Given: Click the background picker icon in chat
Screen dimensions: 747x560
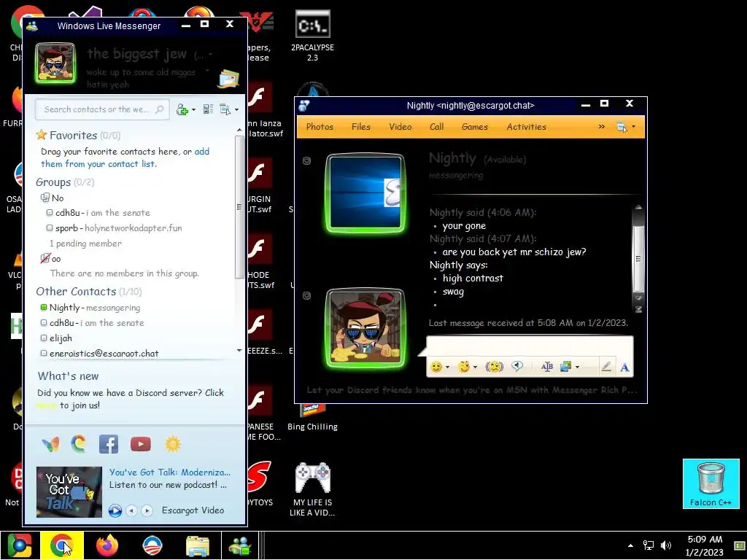Looking at the screenshot, I should coord(565,366).
